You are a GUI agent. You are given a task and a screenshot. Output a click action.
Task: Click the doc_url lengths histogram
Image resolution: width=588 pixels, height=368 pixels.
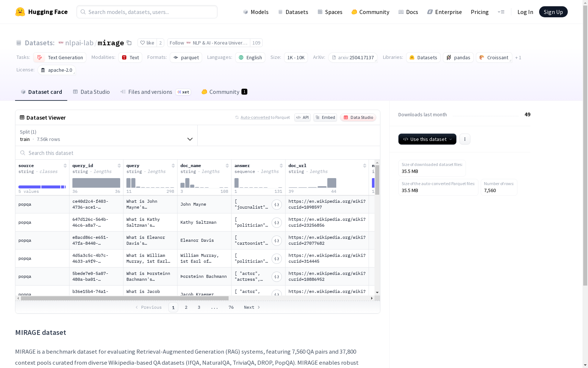(312, 183)
